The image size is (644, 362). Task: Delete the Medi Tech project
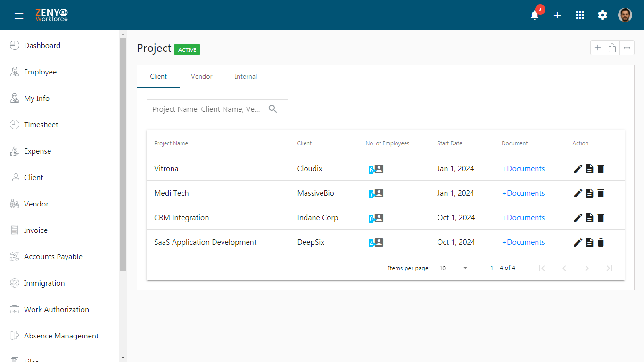point(601,193)
